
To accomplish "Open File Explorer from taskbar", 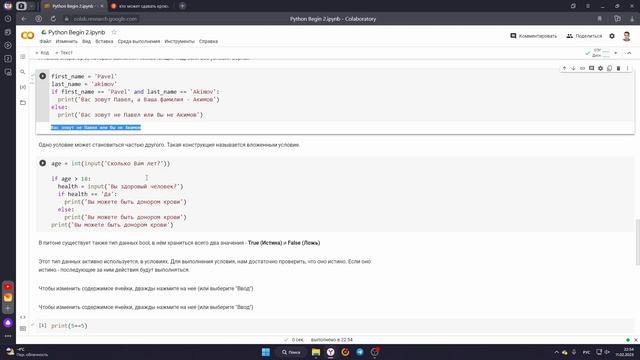I will pos(316,352).
